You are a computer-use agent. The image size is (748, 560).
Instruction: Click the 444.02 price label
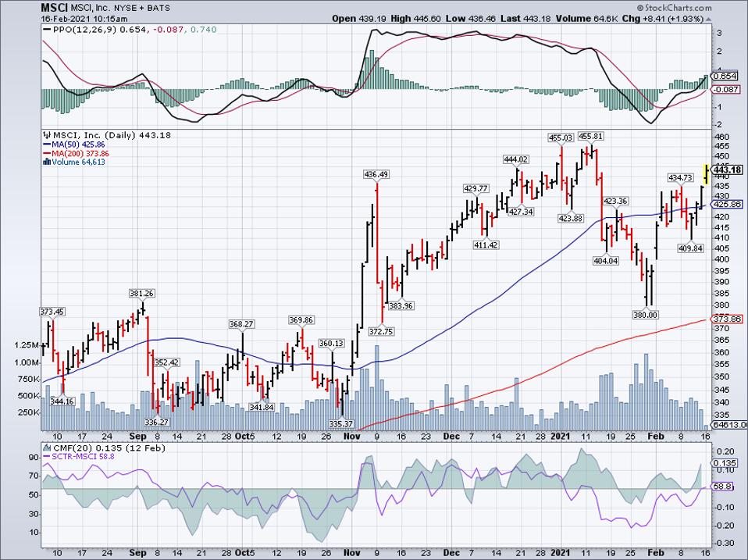515,159
